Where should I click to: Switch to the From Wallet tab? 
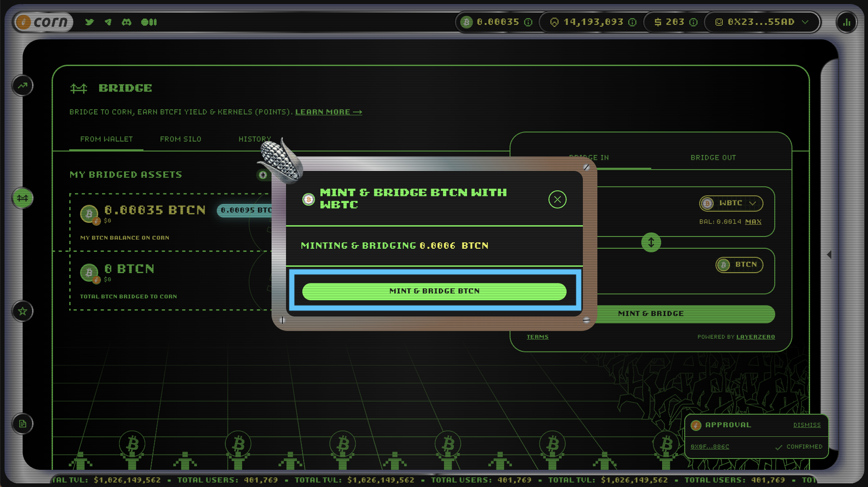tap(106, 139)
